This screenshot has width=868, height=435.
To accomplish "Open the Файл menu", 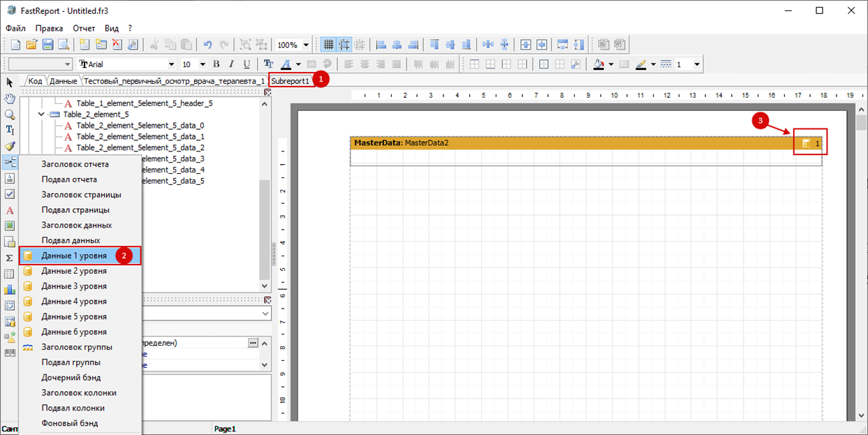I will [x=15, y=28].
